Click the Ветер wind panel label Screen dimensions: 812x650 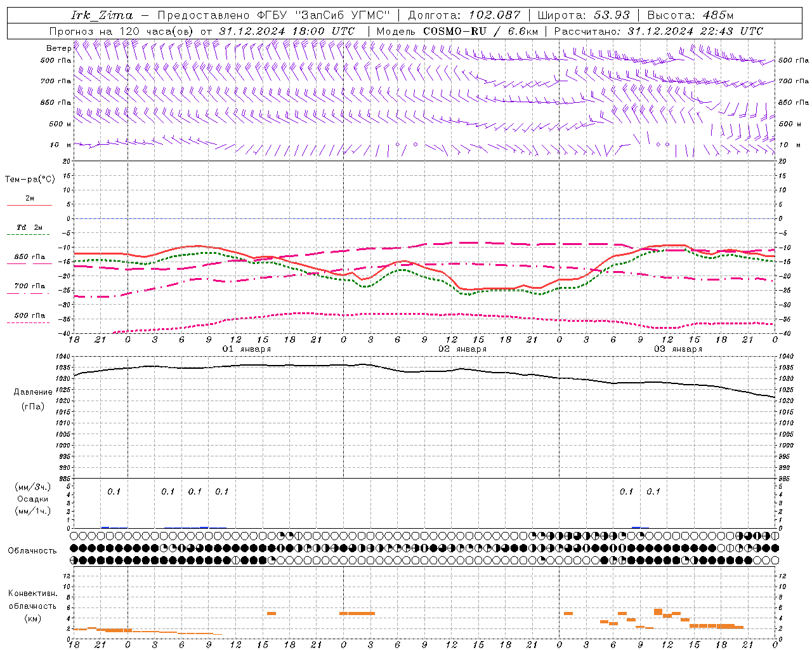click(x=58, y=48)
